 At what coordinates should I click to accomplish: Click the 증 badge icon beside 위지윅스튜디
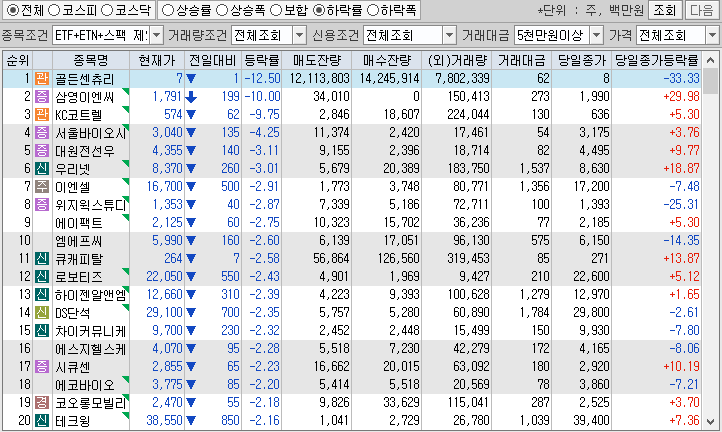(x=42, y=204)
